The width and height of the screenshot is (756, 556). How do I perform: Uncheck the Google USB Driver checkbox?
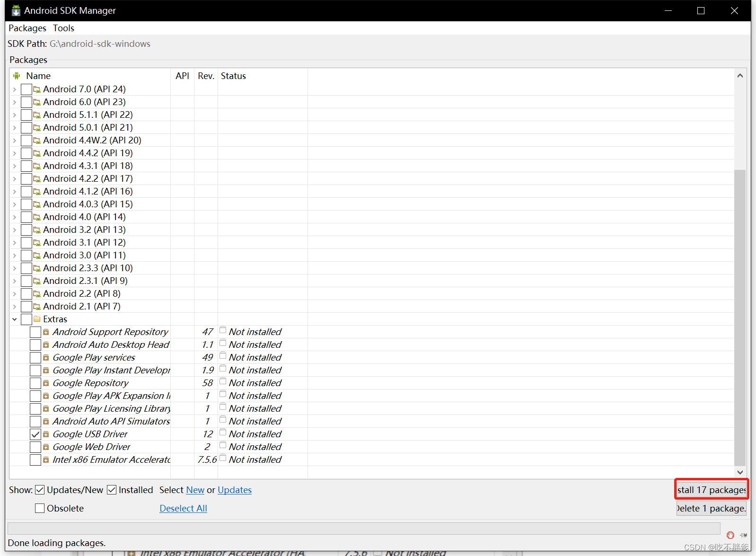pos(35,434)
